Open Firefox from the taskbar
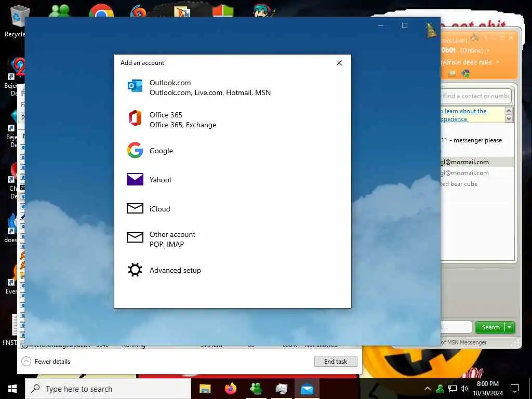The height and width of the screenshot is (399, 532). pyautogui.click(x=231, y=389)
